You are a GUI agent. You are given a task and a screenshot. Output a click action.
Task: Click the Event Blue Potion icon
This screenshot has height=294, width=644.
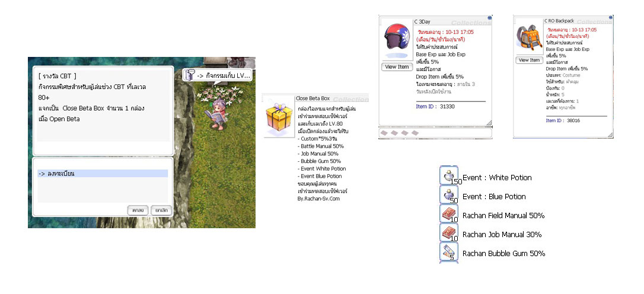tap(448, 196)
